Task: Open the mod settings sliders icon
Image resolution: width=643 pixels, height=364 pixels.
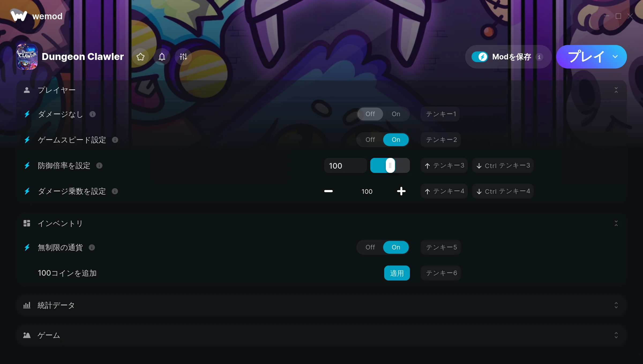Action: pos(183,57)
